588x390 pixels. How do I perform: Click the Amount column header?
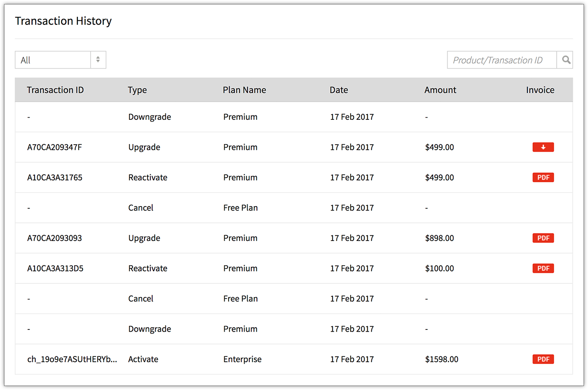tap(440, 90)
